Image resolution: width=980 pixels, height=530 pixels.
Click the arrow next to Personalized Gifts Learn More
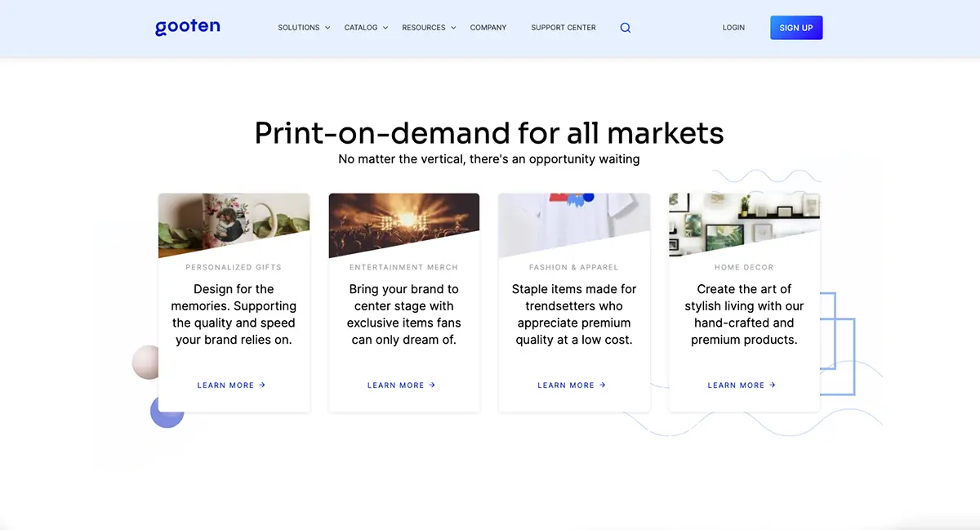[x=262, y=385]
